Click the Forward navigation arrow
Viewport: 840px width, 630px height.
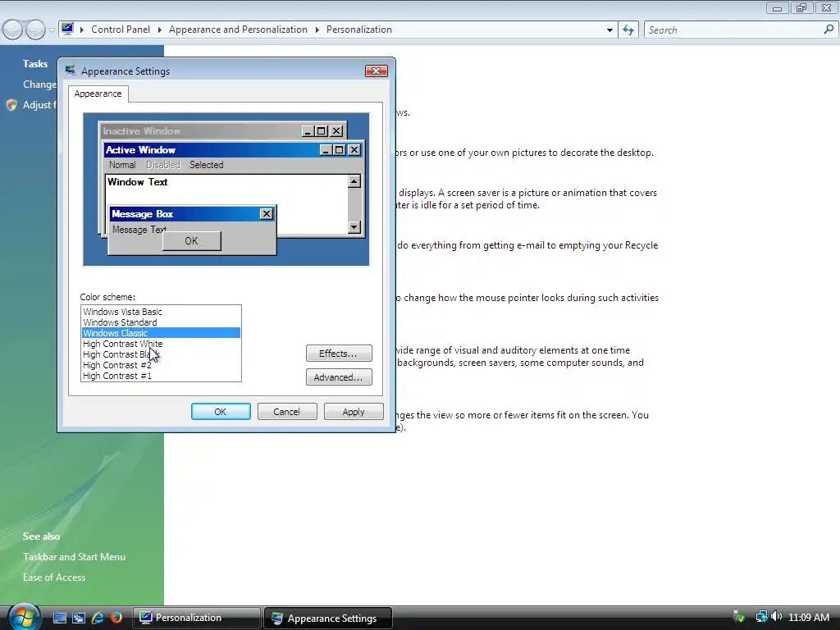[35, 30]
